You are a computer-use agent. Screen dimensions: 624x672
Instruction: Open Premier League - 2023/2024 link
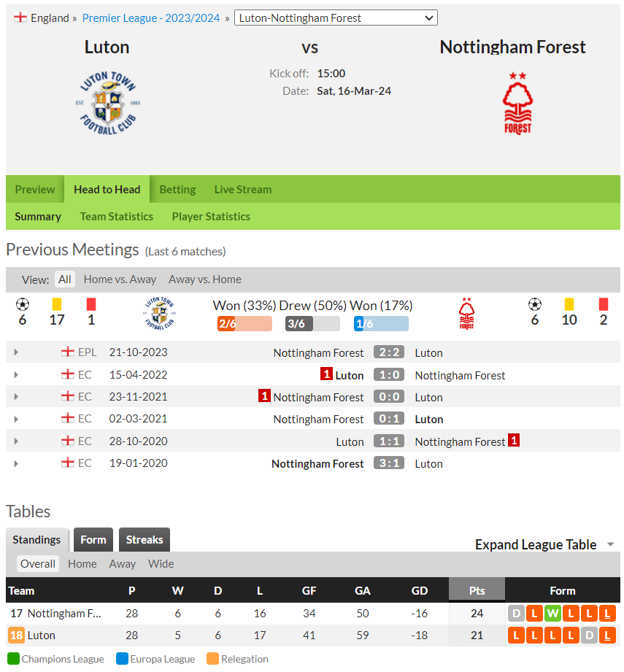(x=151, y=18)
